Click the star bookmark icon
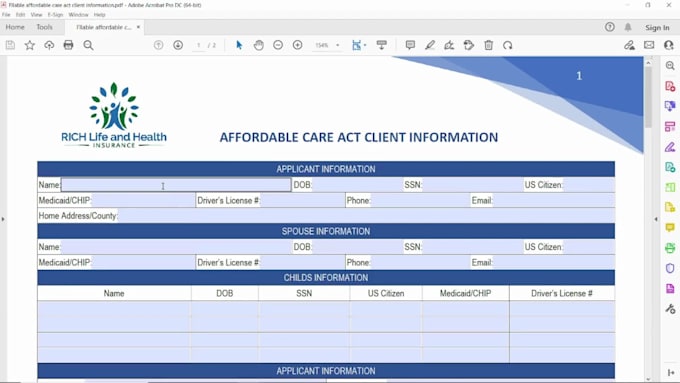 click(x=29, y=45)
